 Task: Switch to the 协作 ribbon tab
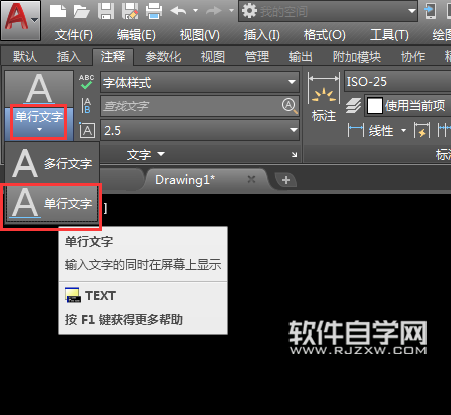(x=413, y=57)
